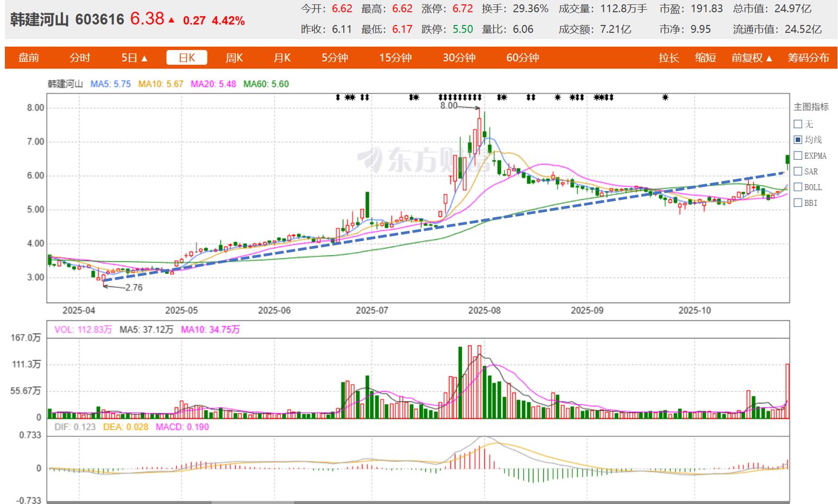Click the VOL: 112.83万 volume label
Screen dimensions: 838x504
point(83,330)
